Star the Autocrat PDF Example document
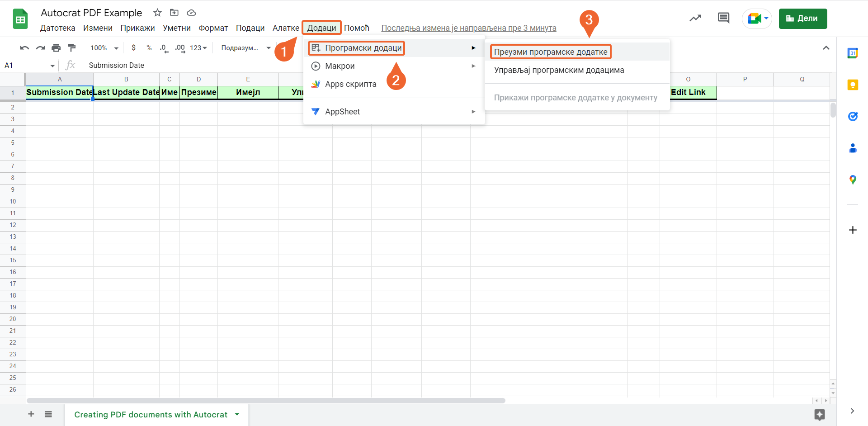The width and height of the screenshot is (868, 426). click(157, 13)
